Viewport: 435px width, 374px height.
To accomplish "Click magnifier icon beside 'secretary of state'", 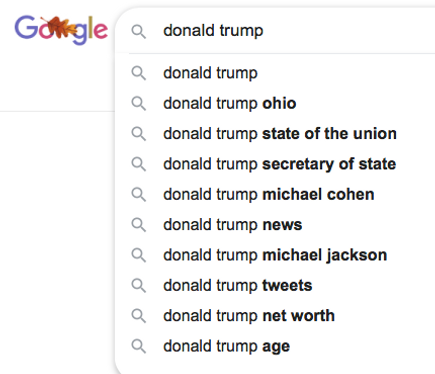I will (138, 164).
